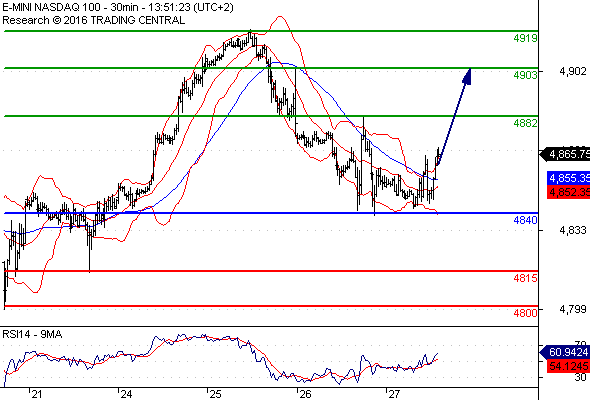Click the RSI moving average tag 54.1245
Viewport: 590px width, 400px height.
pyautogui.click(x=568, y=366)
